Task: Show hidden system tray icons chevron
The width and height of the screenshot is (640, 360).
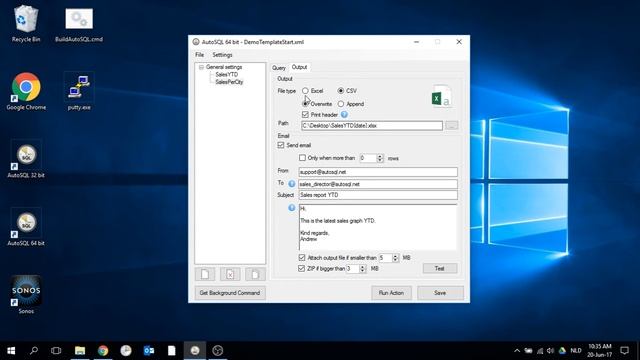Action: (517, 351)
